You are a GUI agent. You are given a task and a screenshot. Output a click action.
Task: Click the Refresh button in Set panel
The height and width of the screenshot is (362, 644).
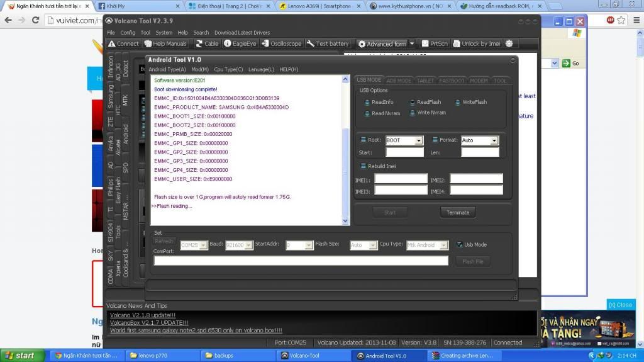[164, 241]
